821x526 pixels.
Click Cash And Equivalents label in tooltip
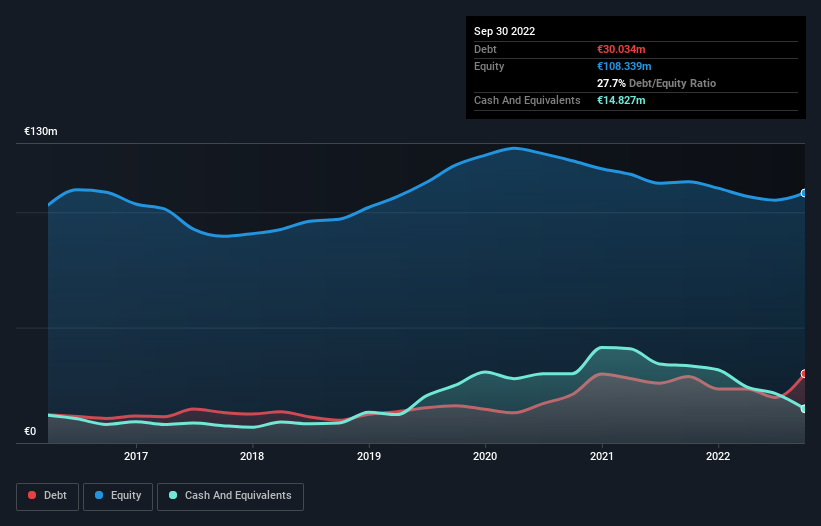[527, 100]
